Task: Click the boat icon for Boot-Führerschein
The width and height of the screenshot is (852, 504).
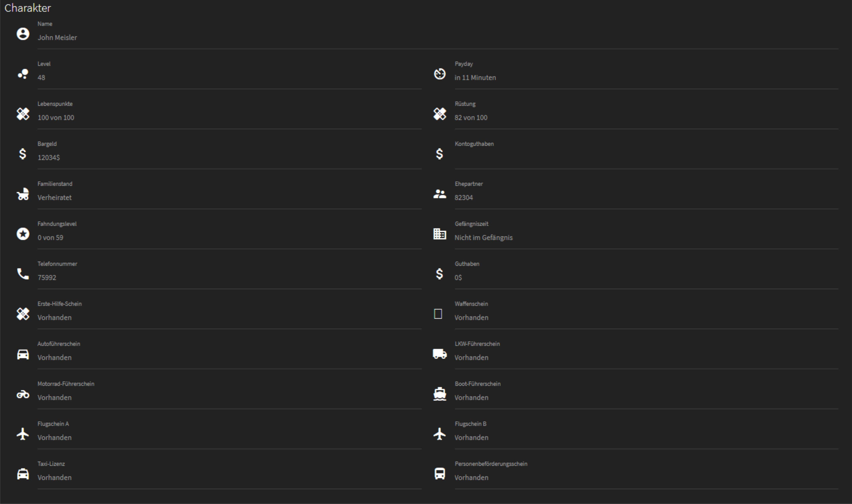Action: tap(440, 394)
